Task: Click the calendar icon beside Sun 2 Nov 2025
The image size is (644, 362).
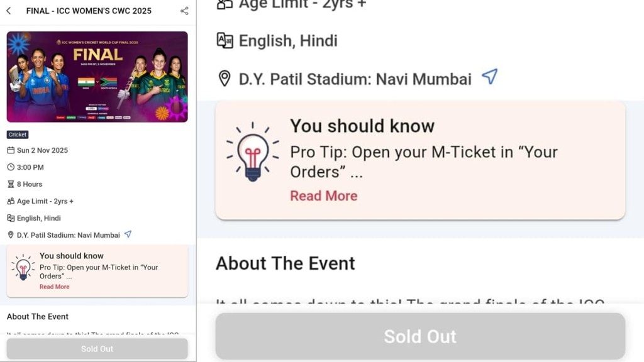Action: 10,150
